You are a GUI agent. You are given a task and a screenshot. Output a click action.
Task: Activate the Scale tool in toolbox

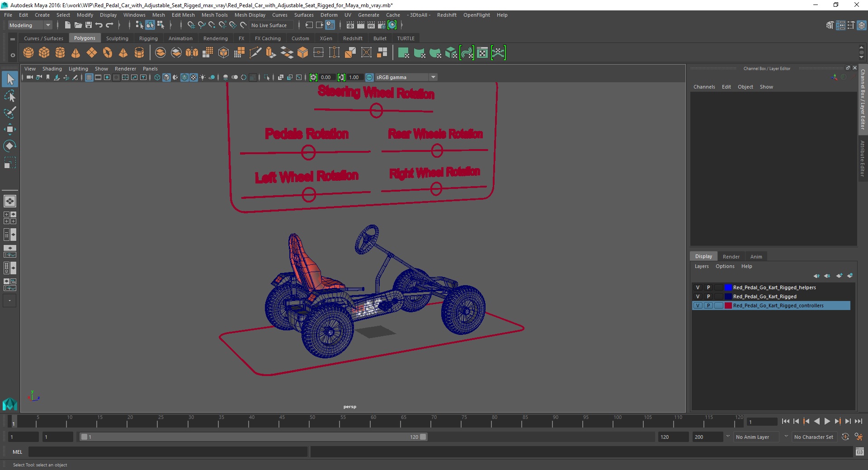[x=9, y=163]
